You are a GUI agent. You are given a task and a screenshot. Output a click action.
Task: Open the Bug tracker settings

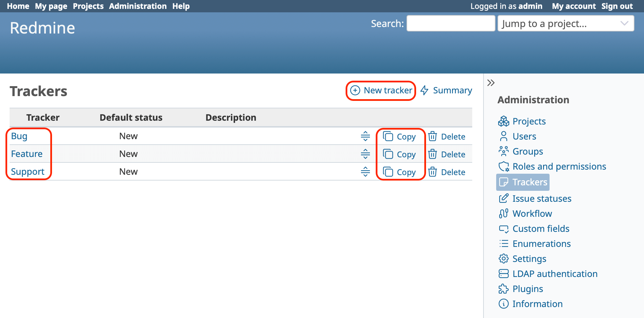20,136
